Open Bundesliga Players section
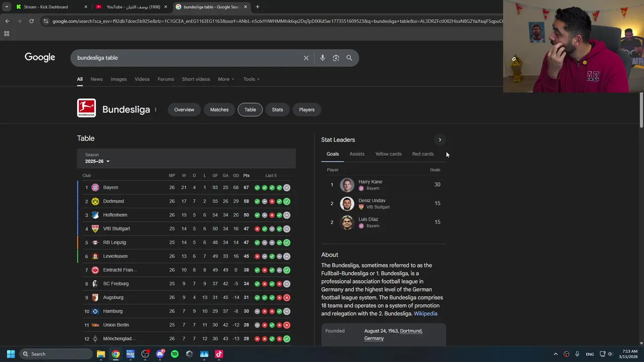The image size is (644, 362). click(307, 110)
